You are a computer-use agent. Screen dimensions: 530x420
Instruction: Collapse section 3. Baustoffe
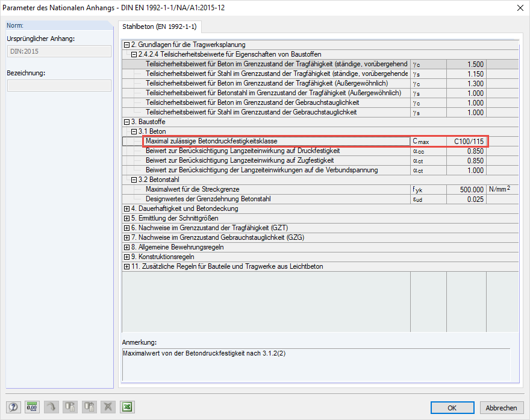[x=126, y=122]
